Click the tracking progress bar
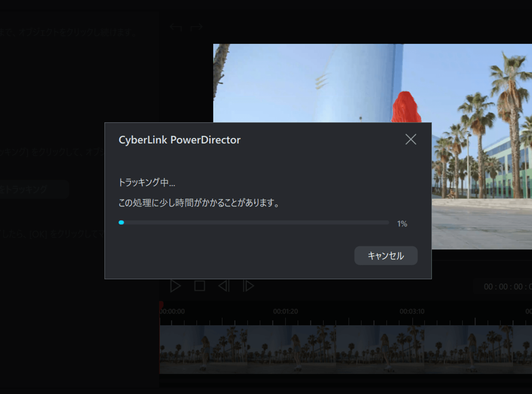Image resolution: width=532 pixels, height=394 pixels. pyautogui.click(x=254, y=223)
